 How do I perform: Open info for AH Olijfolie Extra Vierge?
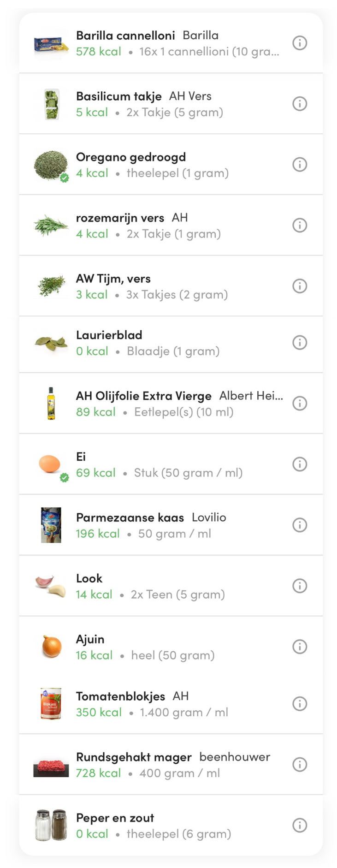click(300, 404)
